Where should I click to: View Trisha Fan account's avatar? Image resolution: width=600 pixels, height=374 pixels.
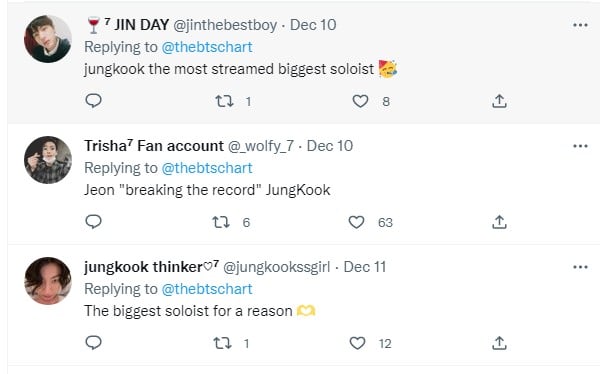pos(48,160)
